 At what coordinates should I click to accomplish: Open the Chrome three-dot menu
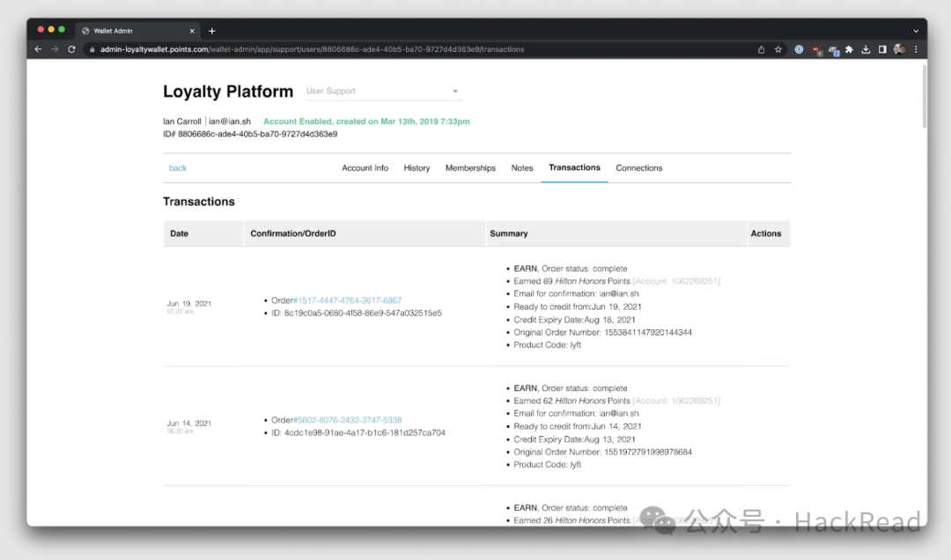coord(916,49)
